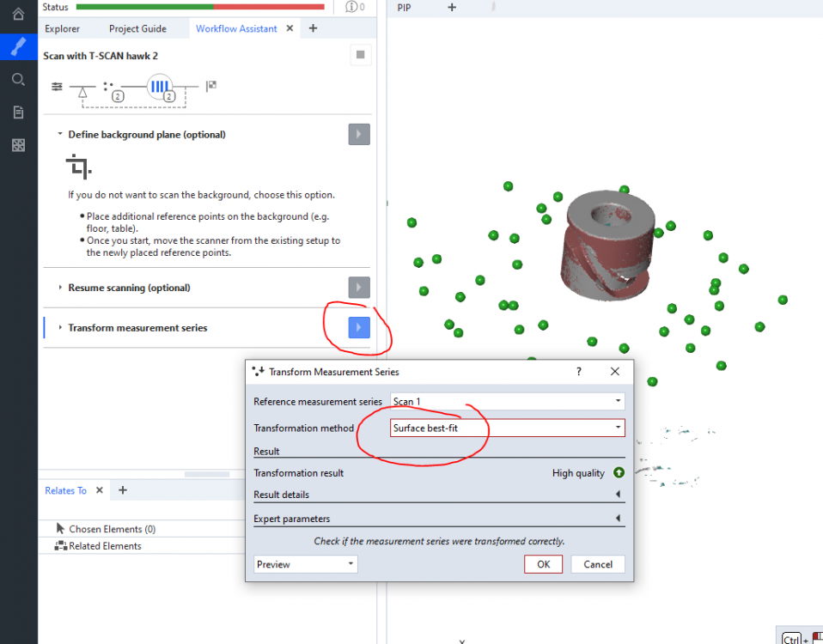Collapse the Define background plane section

[x=60, y=135]
